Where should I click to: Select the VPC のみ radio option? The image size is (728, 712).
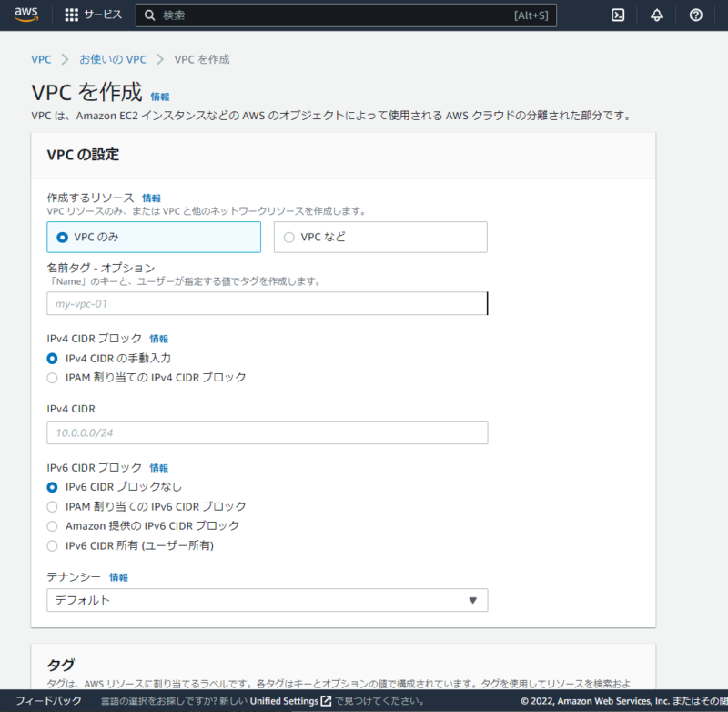coord(154,237)
